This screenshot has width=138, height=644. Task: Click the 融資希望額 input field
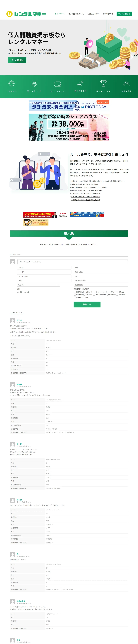101,272
